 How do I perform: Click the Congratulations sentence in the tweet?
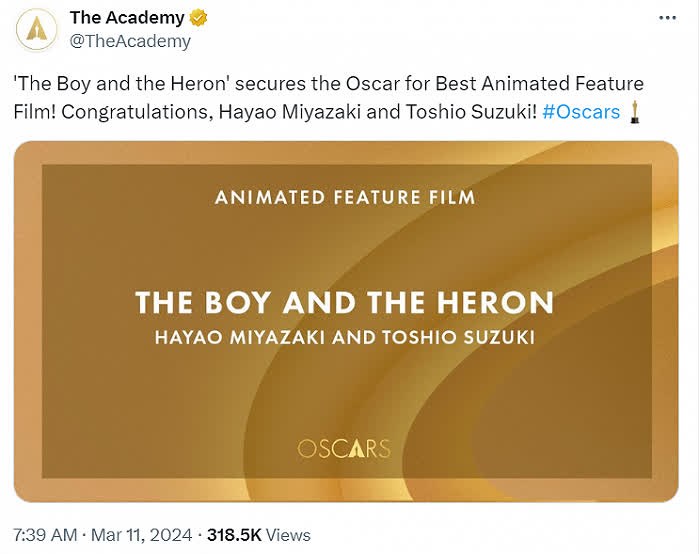coord(299,112)
